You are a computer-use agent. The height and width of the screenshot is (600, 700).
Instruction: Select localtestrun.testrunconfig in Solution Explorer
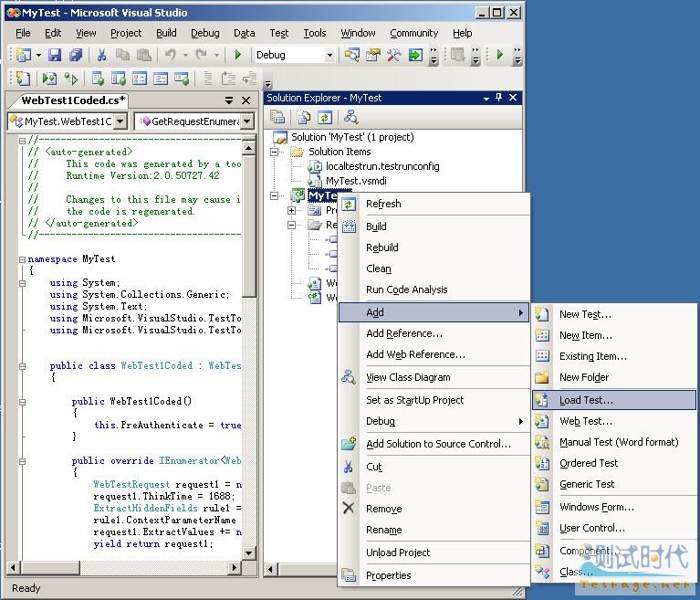[381, 166]
